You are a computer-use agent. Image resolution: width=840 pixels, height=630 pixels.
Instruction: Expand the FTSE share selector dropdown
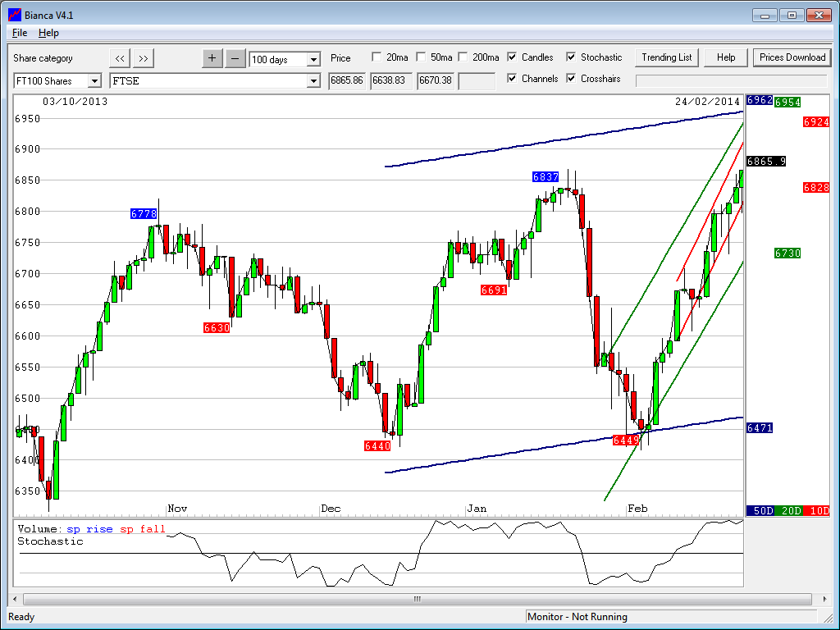[313, 81]
